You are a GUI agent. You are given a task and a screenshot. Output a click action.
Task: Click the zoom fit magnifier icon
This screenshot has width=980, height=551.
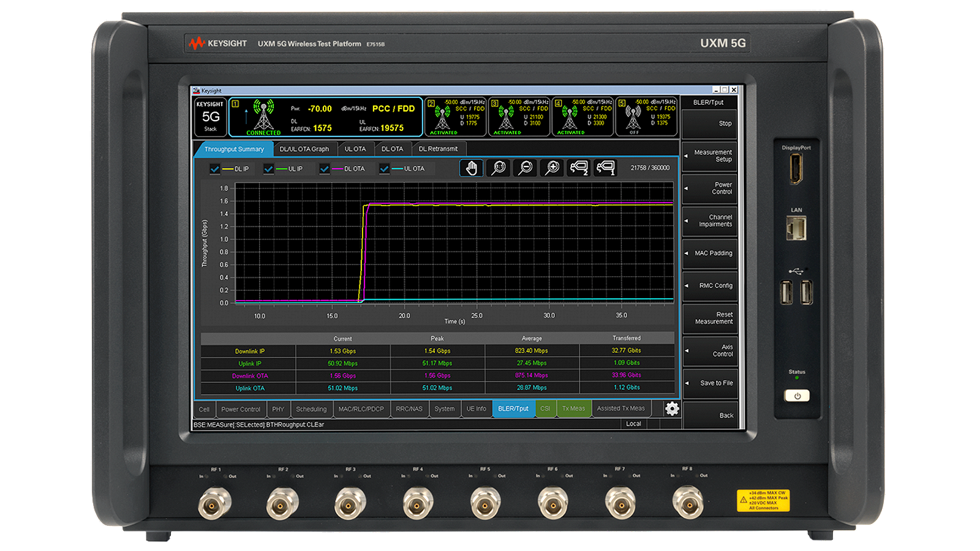click(499, 168)
